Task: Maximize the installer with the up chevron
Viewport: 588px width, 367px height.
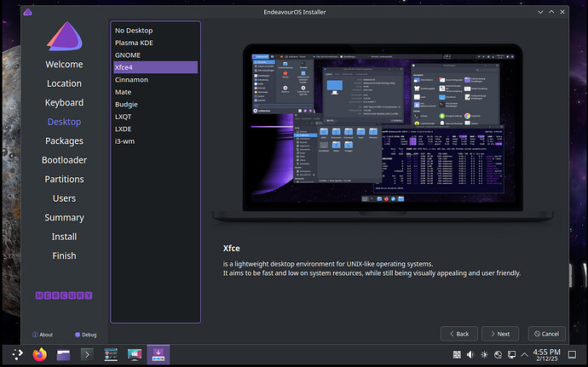Action: coord(551,12)
